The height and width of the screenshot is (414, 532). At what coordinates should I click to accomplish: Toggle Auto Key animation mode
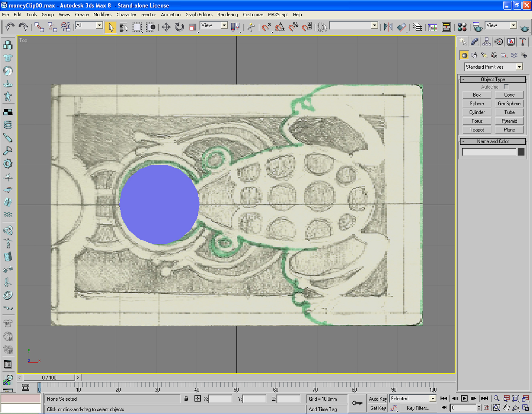tap(378, 399)
